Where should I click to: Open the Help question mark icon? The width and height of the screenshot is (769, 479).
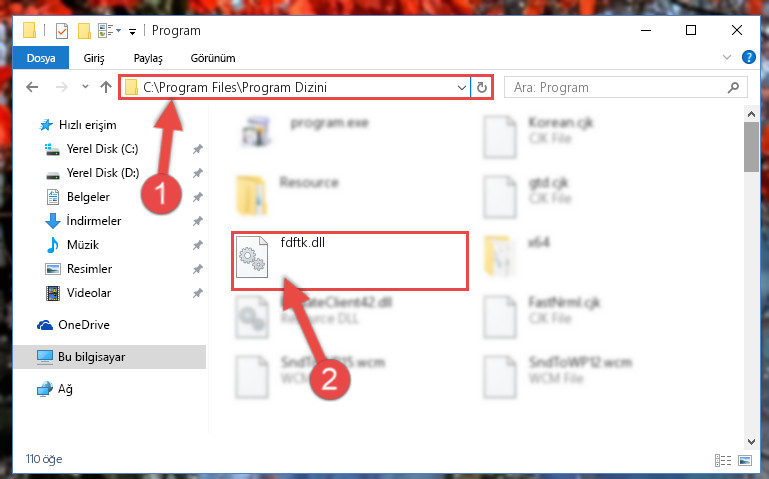pyautogui.click(x=748, y=57)
